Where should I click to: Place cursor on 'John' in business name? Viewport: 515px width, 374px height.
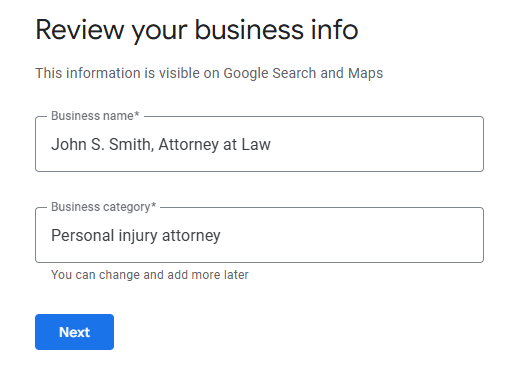(x=69, y=144)
